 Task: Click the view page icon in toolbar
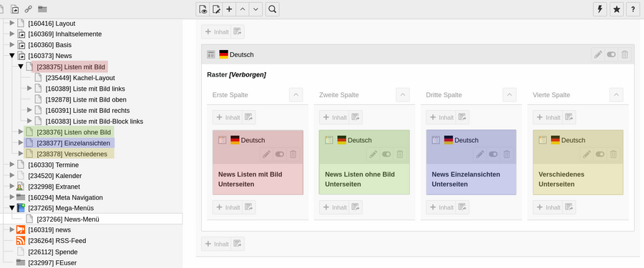203,9
